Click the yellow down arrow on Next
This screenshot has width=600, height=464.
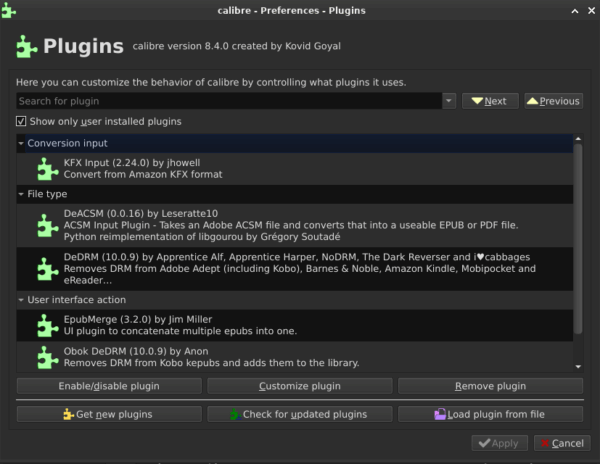pos(477,101)
